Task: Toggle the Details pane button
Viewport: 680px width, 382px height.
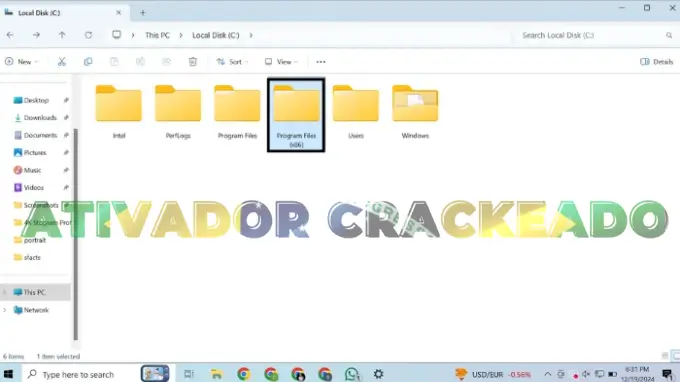Action: click(657, 62)
